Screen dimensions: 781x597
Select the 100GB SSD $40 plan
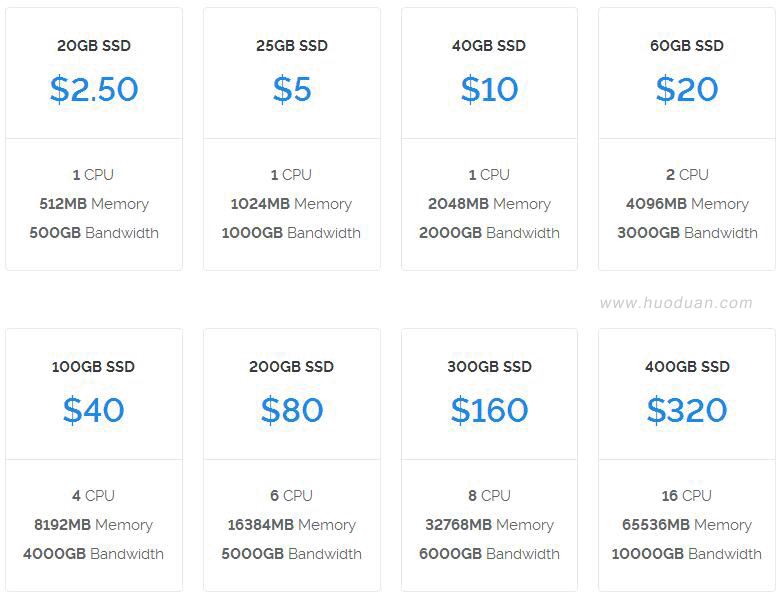point(94,460)
